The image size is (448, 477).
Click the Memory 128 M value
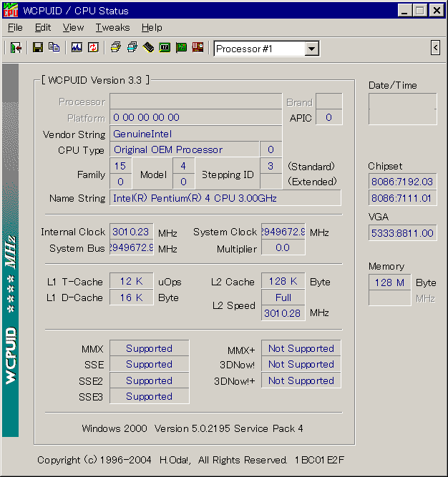coord(389,282)
